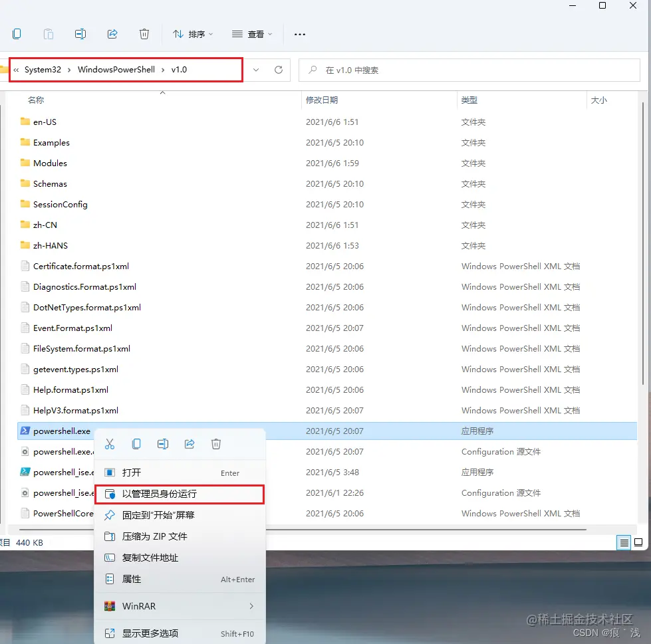Select the SessionConfig folder
Screen dimensions: 651x644
coord(61,205)
